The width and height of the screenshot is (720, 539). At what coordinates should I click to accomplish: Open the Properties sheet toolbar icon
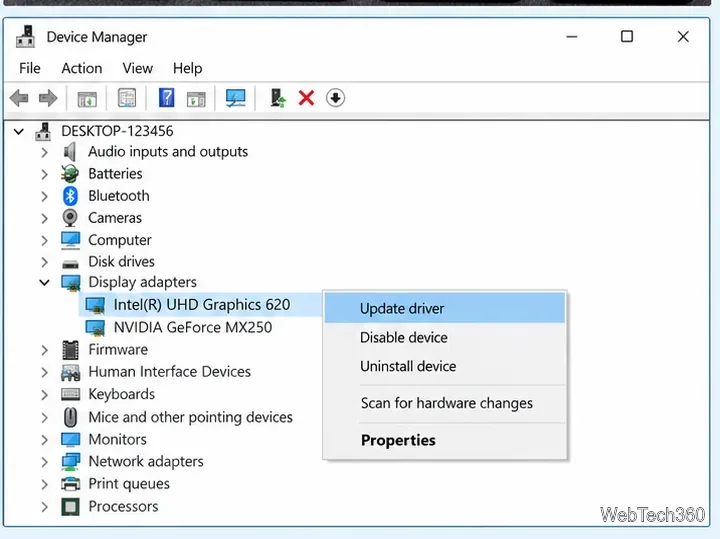click(127, 98)
